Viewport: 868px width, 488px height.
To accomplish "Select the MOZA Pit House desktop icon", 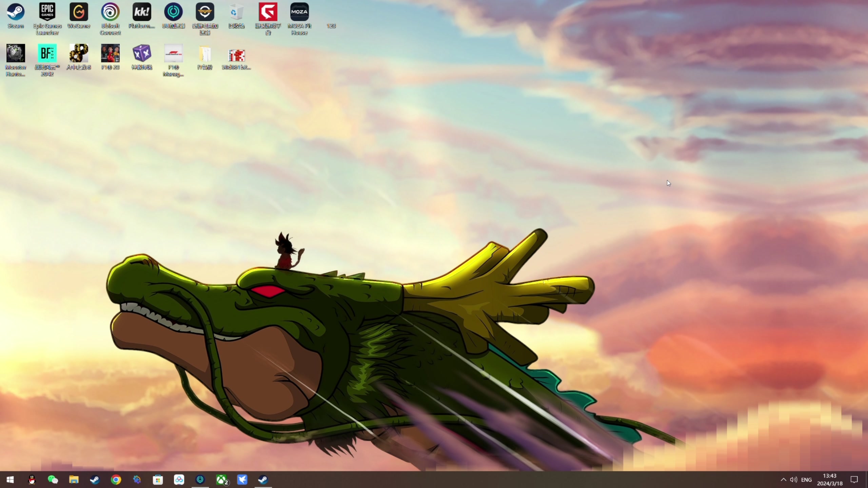I will (x=299, y=13).
